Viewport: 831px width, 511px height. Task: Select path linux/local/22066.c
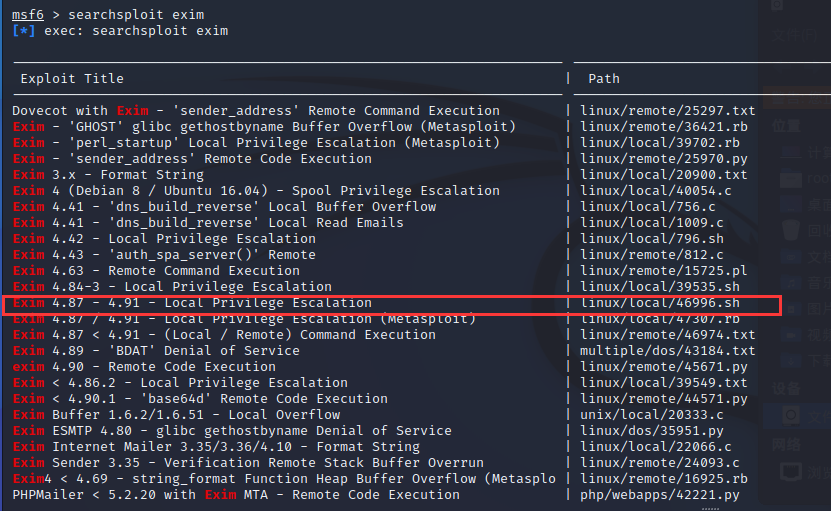656,447
